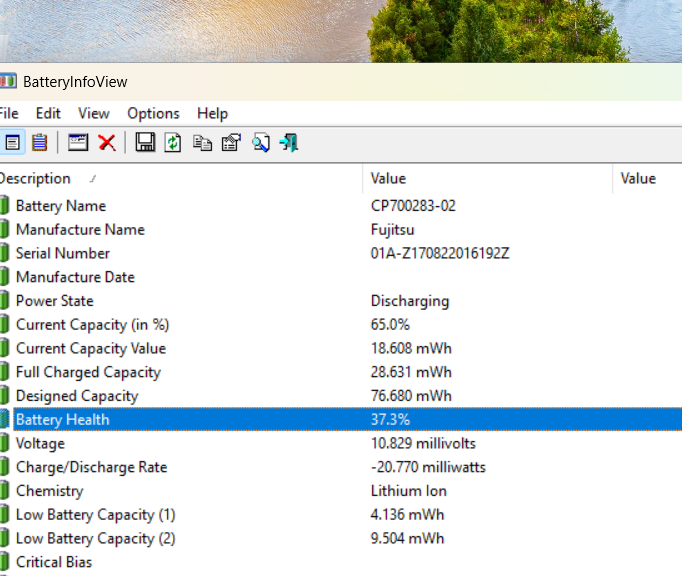Image resolution: width=682 pixels, height=576 pixels.
Task: Click the Save Selected Items floppy icon
Action: [x=145, y=142]
